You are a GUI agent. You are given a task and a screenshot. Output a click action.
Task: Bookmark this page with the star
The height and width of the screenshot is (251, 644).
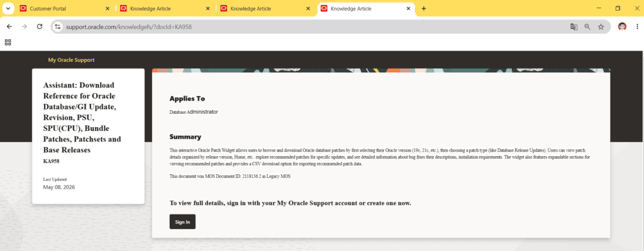[x=601, y=26]
